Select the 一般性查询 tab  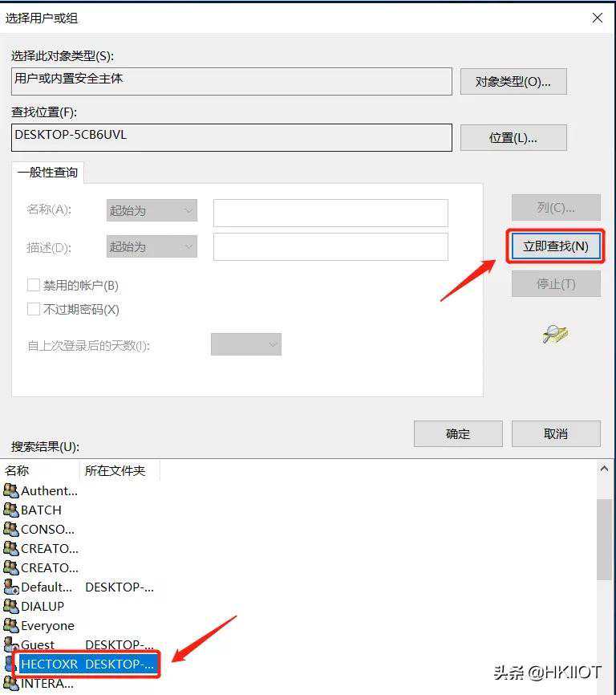[47, 172]
